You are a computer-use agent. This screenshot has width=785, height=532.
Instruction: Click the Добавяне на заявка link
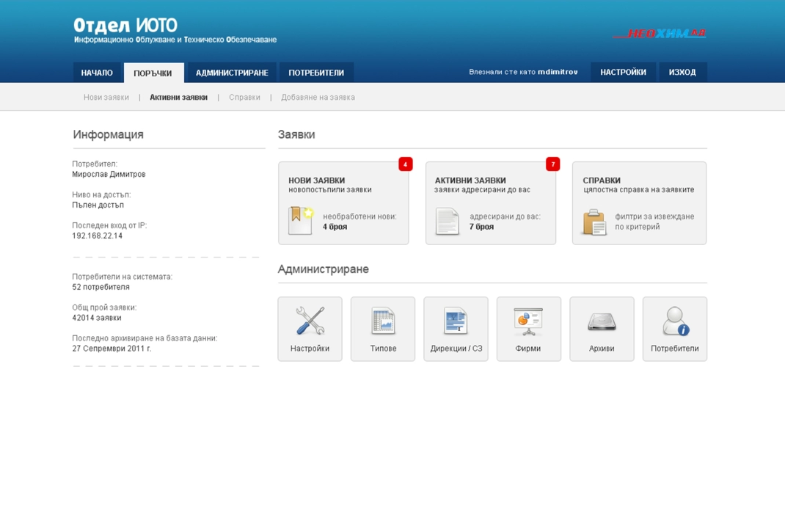(x=318, y=97)
